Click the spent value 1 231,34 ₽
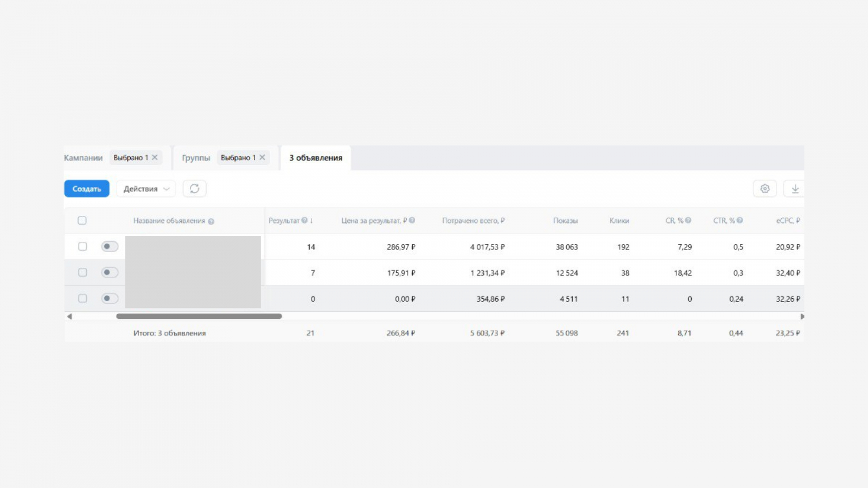The height and width of the screenshot is (488, 868). [x=487, y=273]
